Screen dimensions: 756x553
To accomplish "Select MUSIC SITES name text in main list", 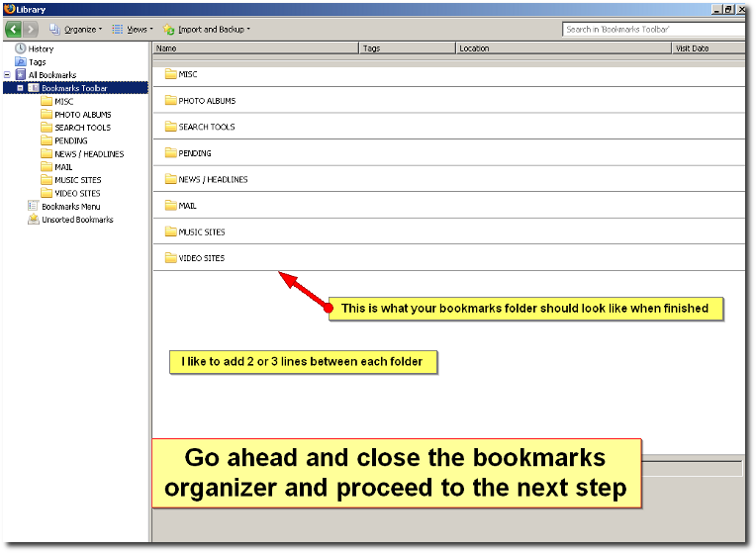I will [202, 231].
